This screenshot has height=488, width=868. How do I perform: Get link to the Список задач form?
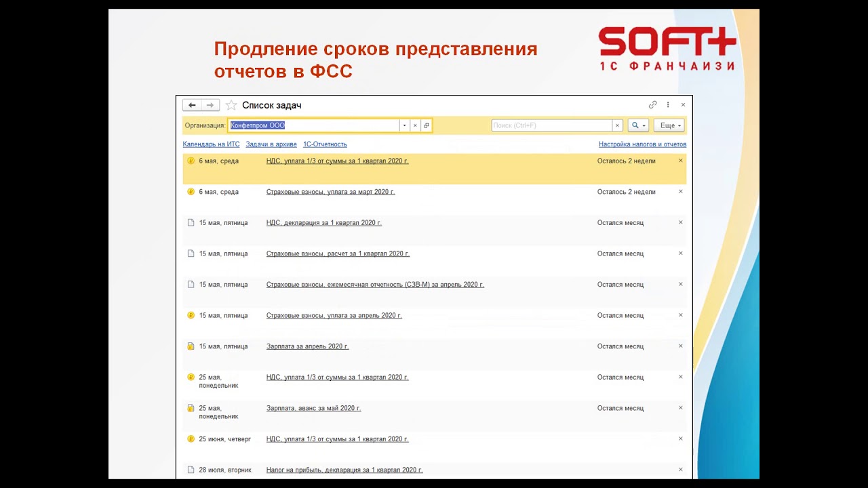652,105
